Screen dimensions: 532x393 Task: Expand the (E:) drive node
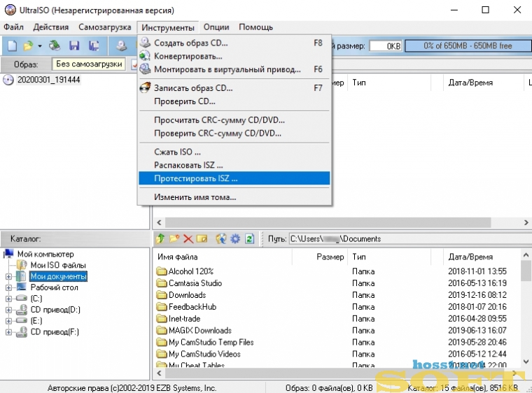click(x=8, y=321)
